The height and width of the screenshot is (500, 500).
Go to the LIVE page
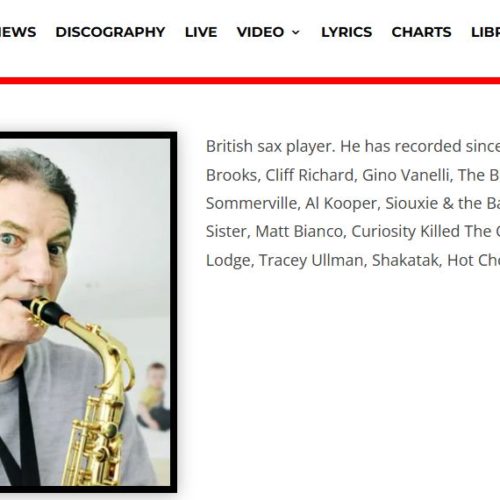pos(201,32)
